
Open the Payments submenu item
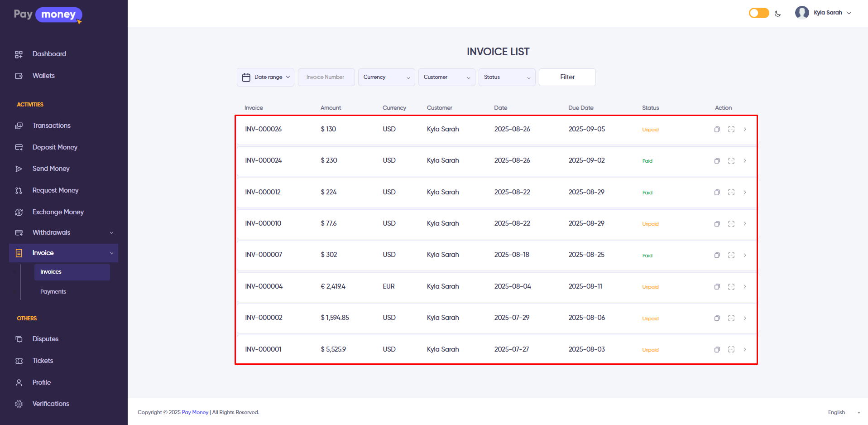pyautogui.click(x=53, y=292)
